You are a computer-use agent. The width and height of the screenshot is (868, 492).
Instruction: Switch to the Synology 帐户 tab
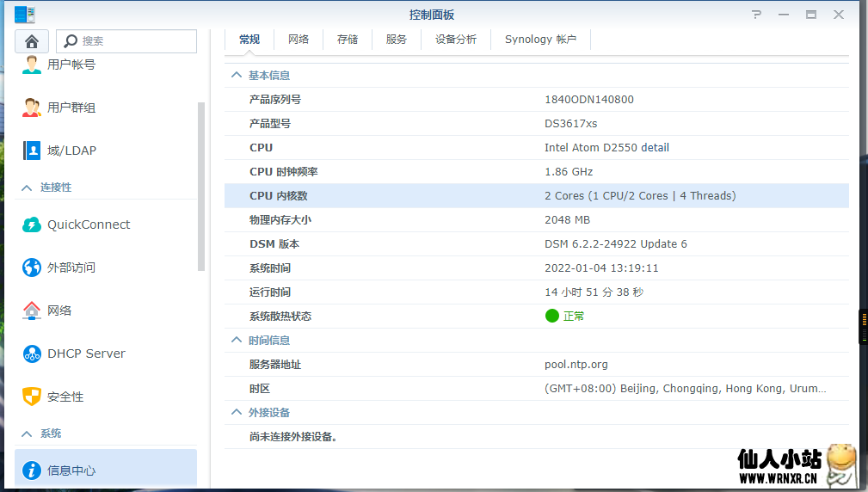tap(540, 40)
